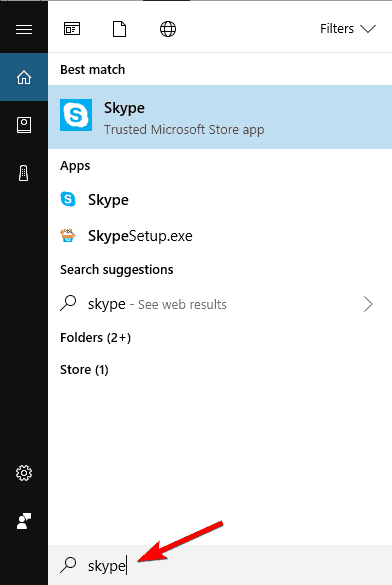Viewport: 392px width, 585px height.
Task: Open the Filters dropdown
Action: click(x=348, y=29)
